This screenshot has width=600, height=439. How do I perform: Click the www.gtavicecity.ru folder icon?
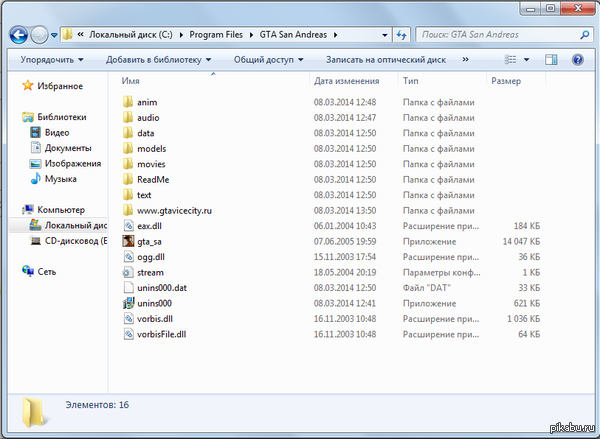(x=127, y=210)
